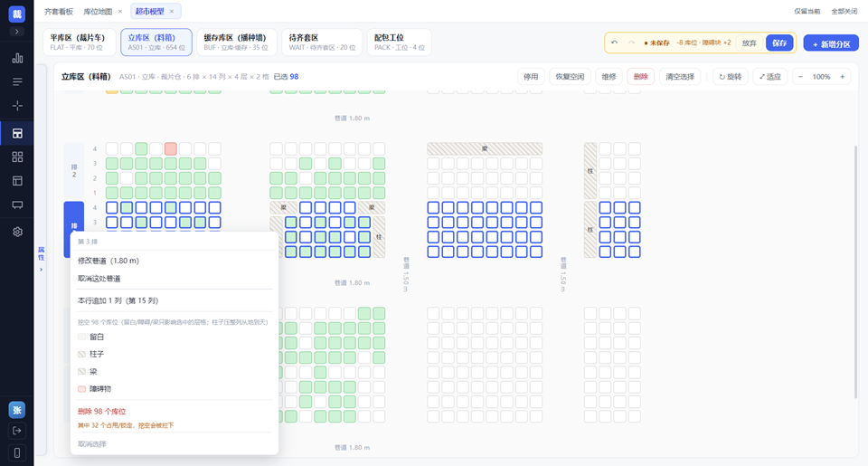Click the logout arrow icon
This screenshot has width=868, height=466.
point(16,431)
